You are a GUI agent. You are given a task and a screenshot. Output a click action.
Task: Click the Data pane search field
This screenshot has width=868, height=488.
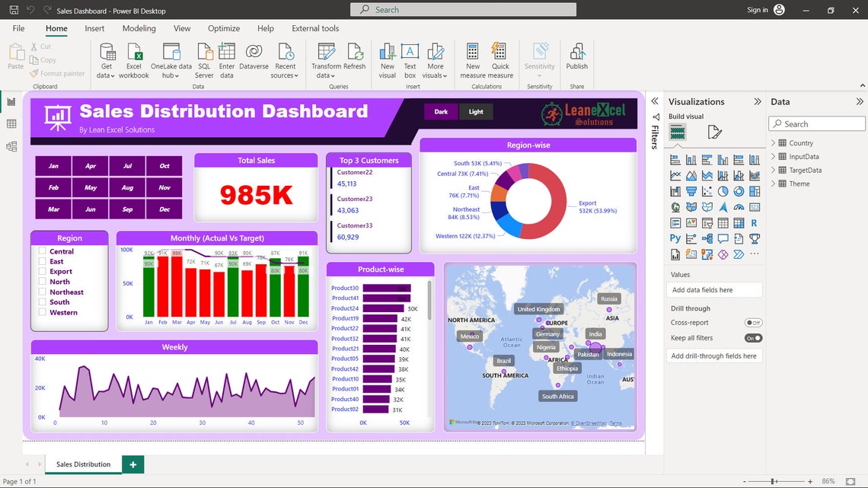pyautogui.click(x=816, y=123)
